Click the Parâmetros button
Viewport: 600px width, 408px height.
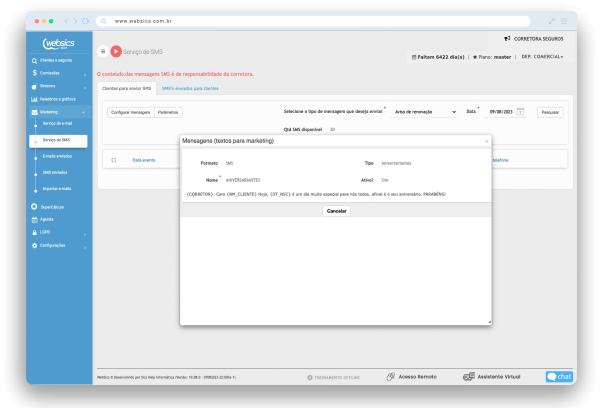[x=168, y=112]
